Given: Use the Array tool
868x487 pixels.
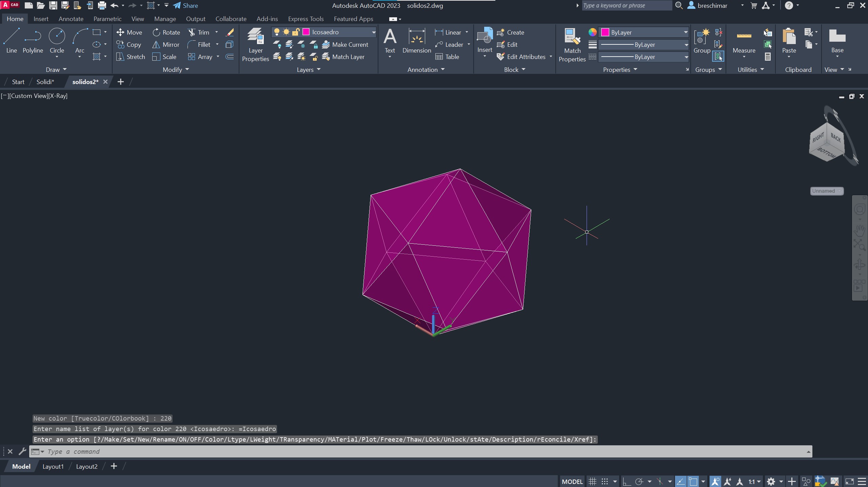Looking at the screenshot, I should tap(200, 57).
